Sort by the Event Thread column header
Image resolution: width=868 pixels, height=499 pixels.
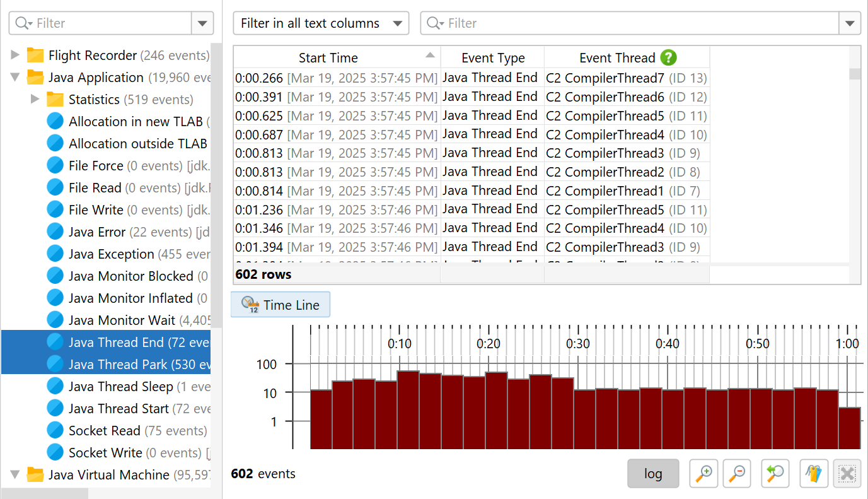[627, 57]
